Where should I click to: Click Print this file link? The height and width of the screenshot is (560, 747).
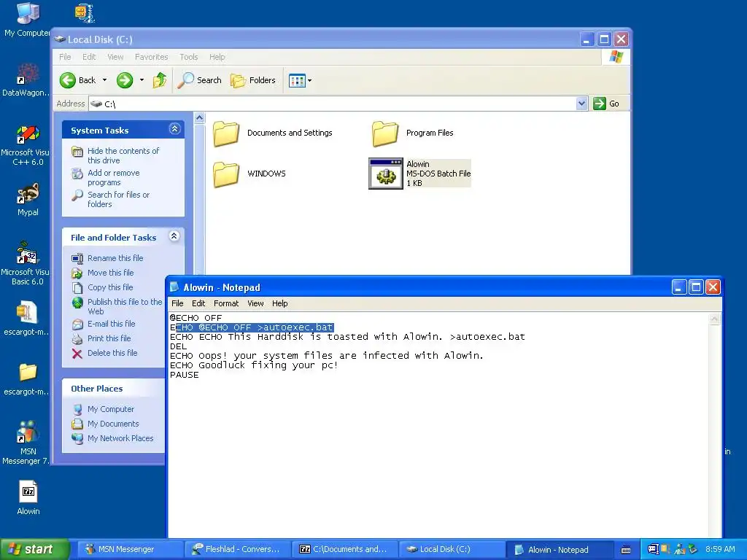coord(109,338)
